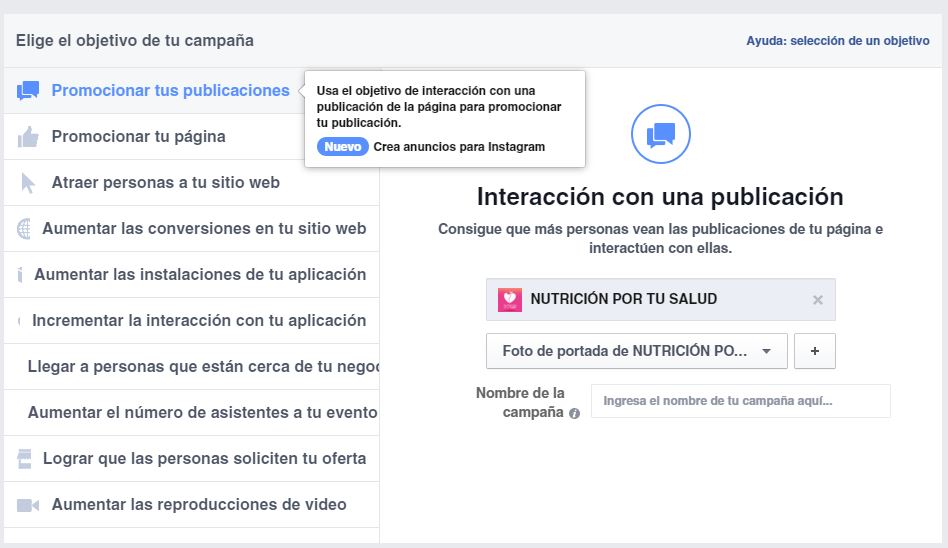Select Aumentar las reproducciones de video
Viewport: 948px width, 548px height.
click(x=192, y=504)
